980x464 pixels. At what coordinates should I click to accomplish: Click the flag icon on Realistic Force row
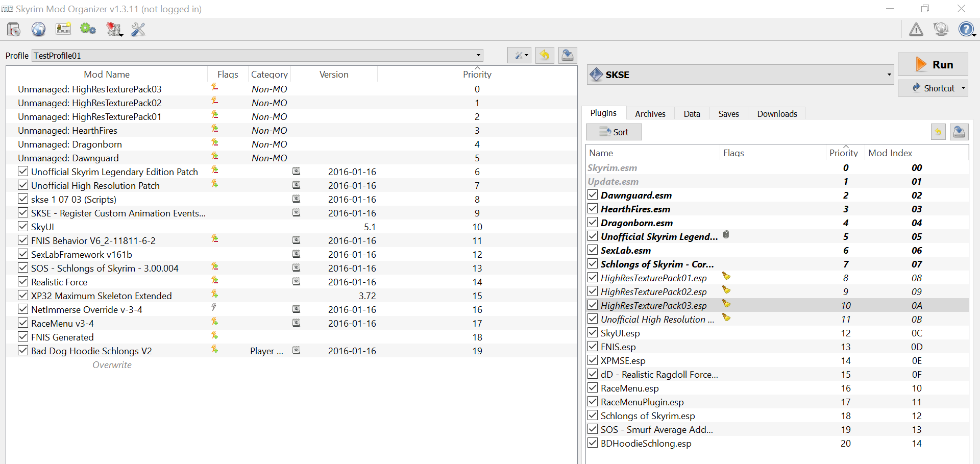pos(215,280)
